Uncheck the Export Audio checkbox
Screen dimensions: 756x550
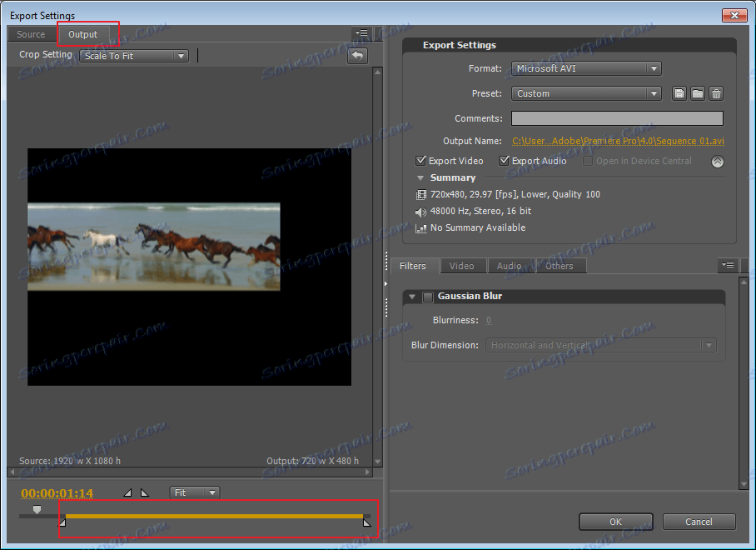[x=504, y=161]
